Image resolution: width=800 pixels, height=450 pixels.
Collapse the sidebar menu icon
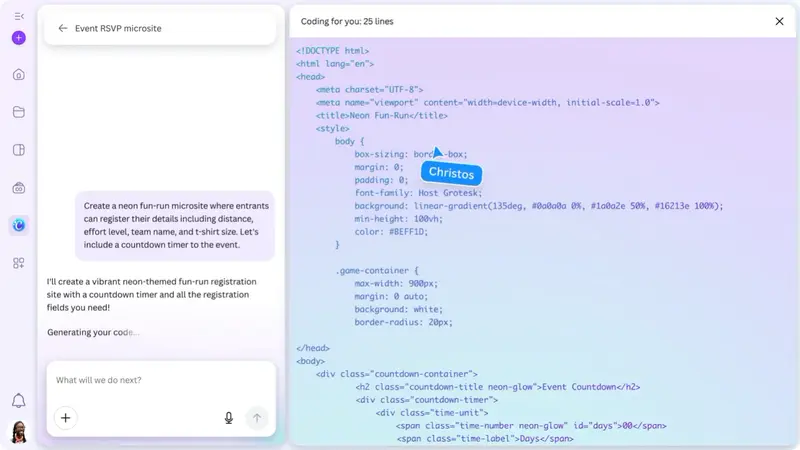click(x=19, y=16)
